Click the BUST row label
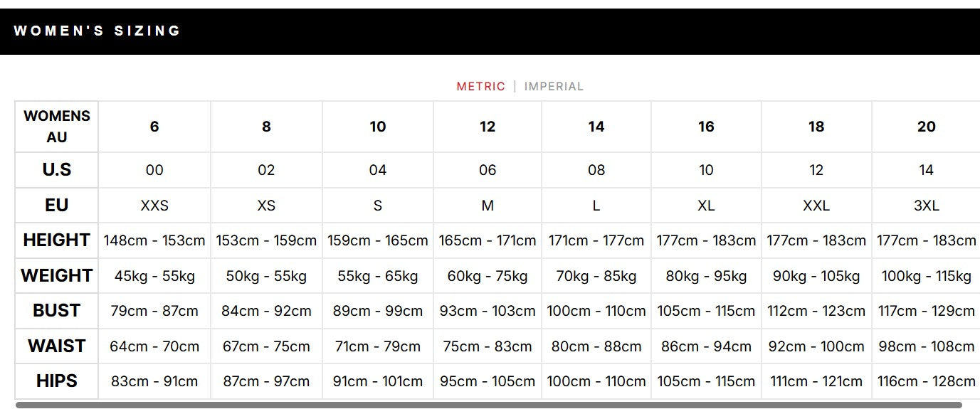This screenshot has width=980, height=409. click(57, 311)
